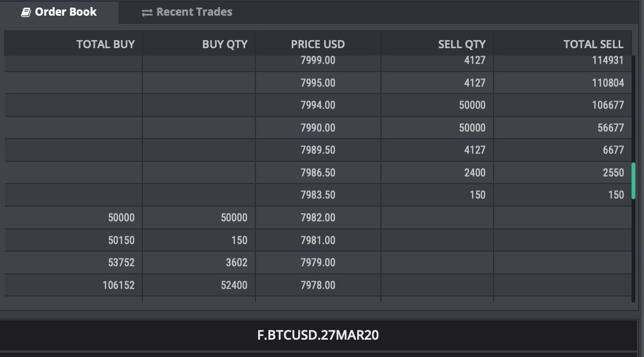The height and width of the screenshot is (357, 644).
Task: Click the TOTAL BUY column header
Action: tap(106, 44)
